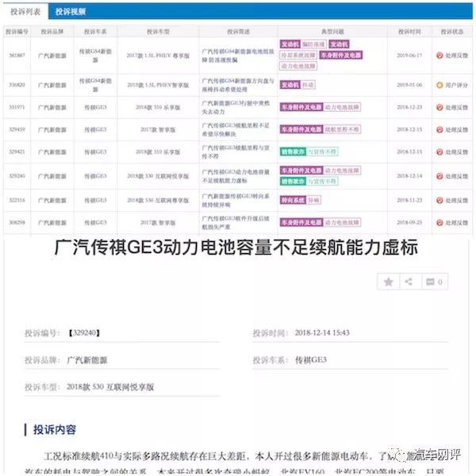Click 动力电池故障 tag in first complaint row
The height and width of the screenshot is (476, 476).
pos(298,66)
